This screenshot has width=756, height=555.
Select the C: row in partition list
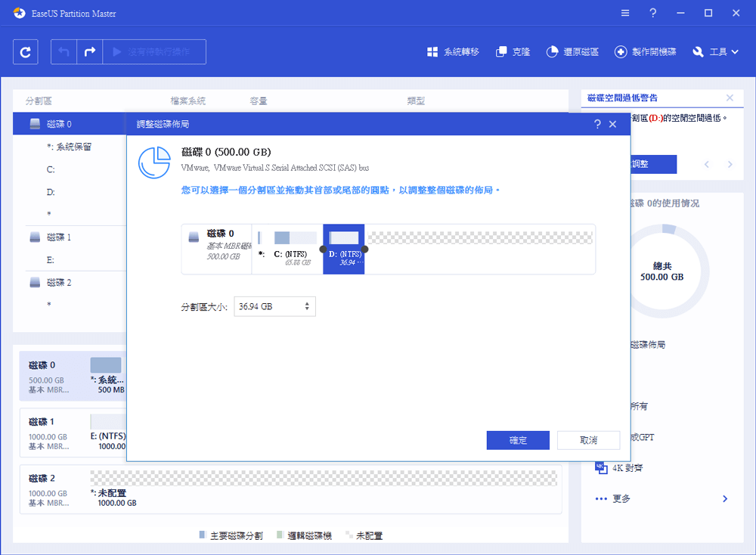[70, 169]
